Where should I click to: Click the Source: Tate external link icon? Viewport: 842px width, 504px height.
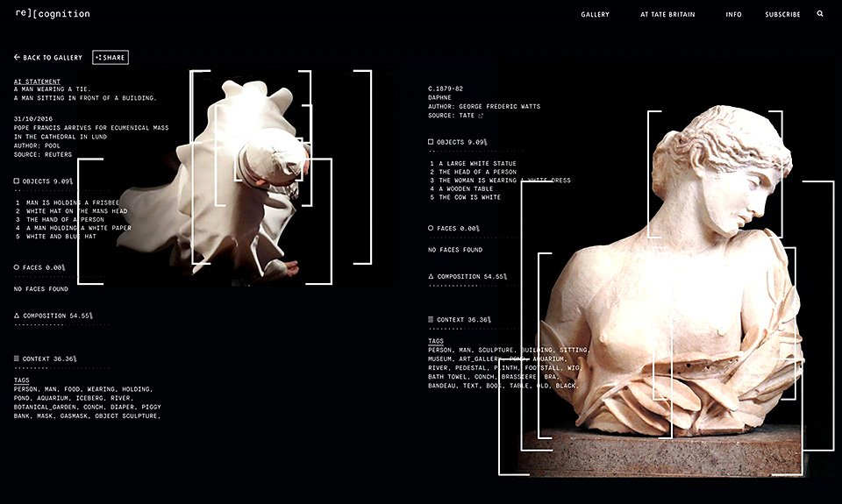pos(480,116)
